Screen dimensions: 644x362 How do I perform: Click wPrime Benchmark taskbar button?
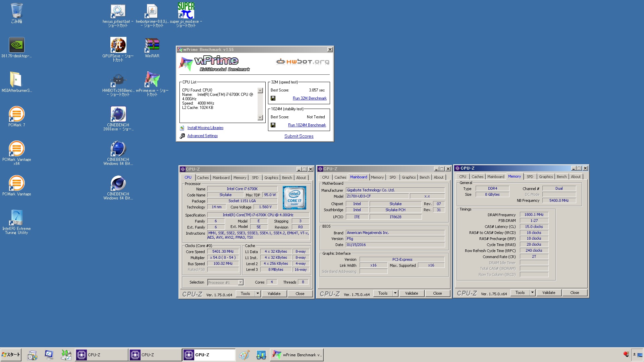(297, 355)
